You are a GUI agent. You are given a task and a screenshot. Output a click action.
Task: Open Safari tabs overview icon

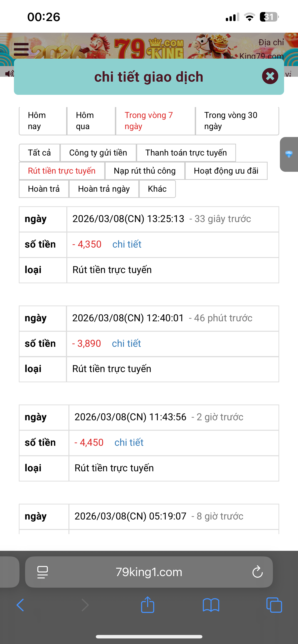pos(274,605)
